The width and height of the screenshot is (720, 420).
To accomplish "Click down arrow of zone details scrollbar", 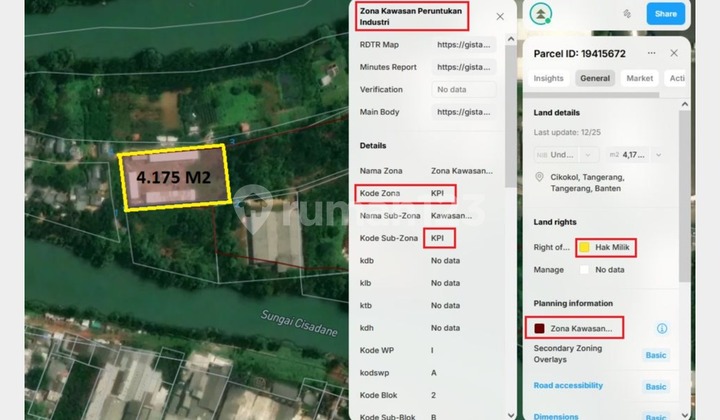I will pos(510,415).
